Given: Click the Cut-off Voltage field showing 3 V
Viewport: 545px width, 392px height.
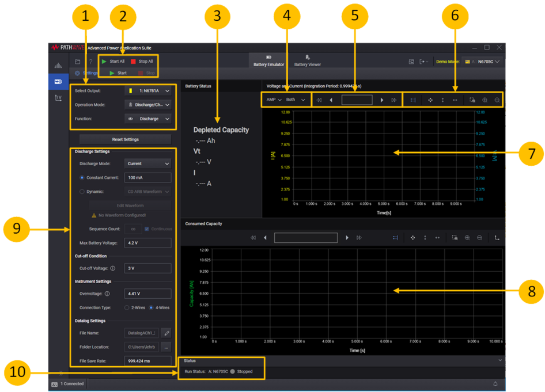Looking at the screenshot, I should (x=147, y=268).
